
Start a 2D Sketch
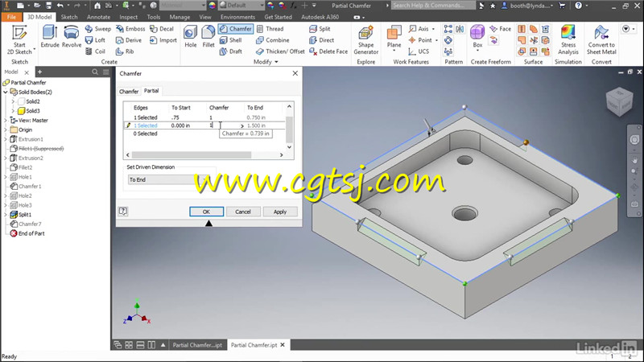(x=19, y=39)
